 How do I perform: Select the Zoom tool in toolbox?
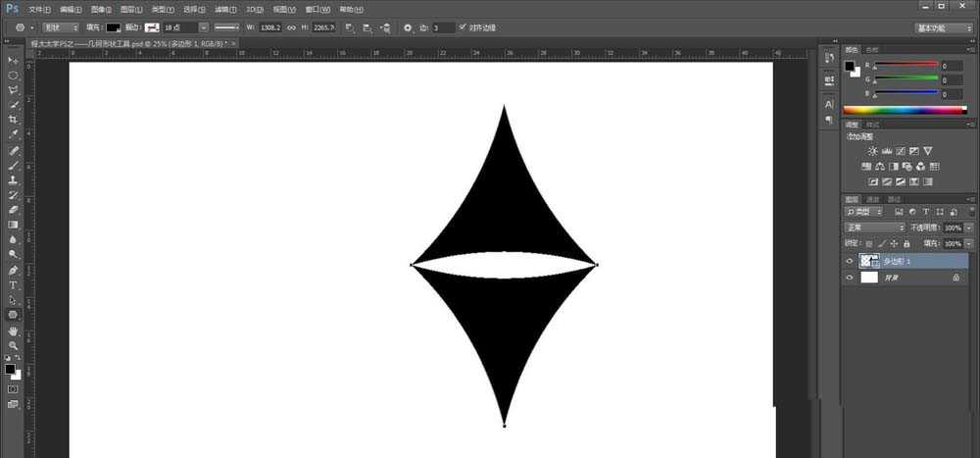click(x=13, y=345)
